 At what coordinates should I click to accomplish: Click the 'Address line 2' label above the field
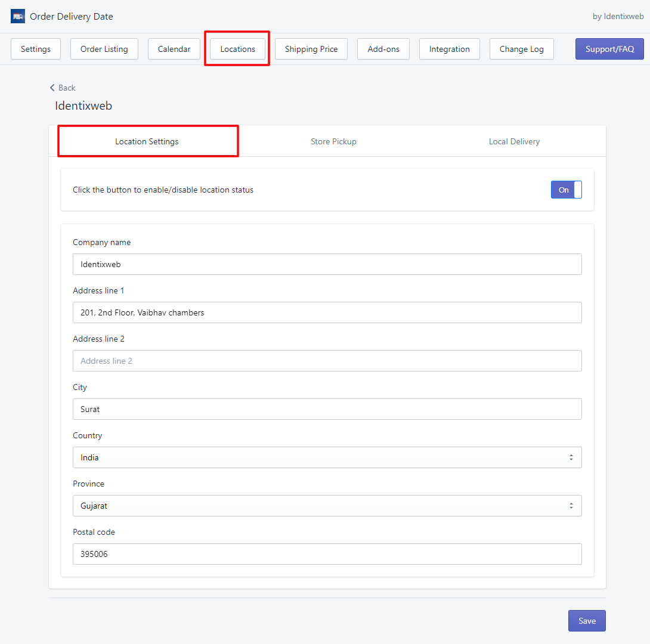pyautogui.click(x=98, y=339)
